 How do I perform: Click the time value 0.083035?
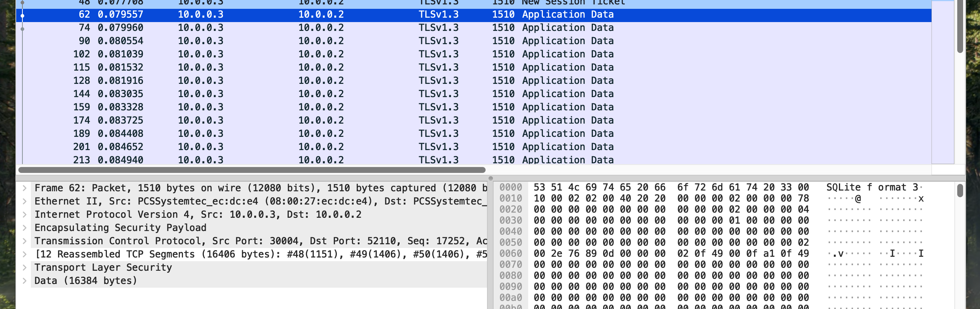click(120, 94)
